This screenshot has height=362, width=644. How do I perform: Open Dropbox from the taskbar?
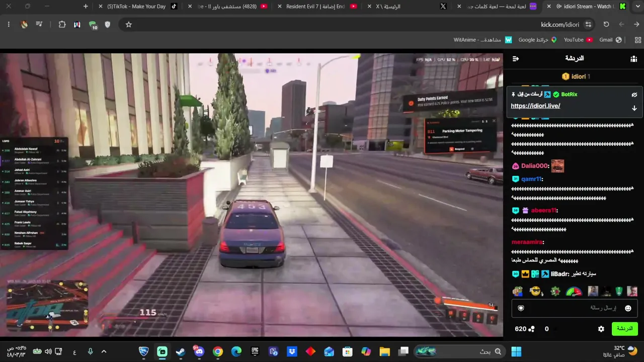pos(292,351)
